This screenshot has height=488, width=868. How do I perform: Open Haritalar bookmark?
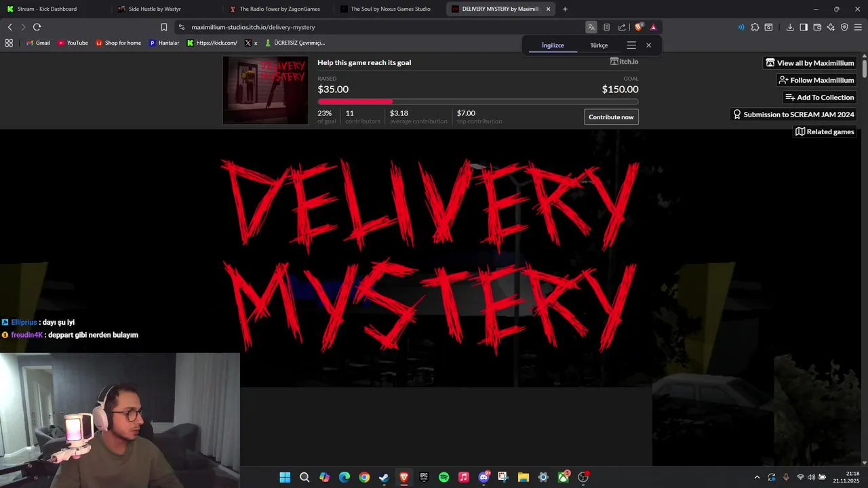[164, 43]
